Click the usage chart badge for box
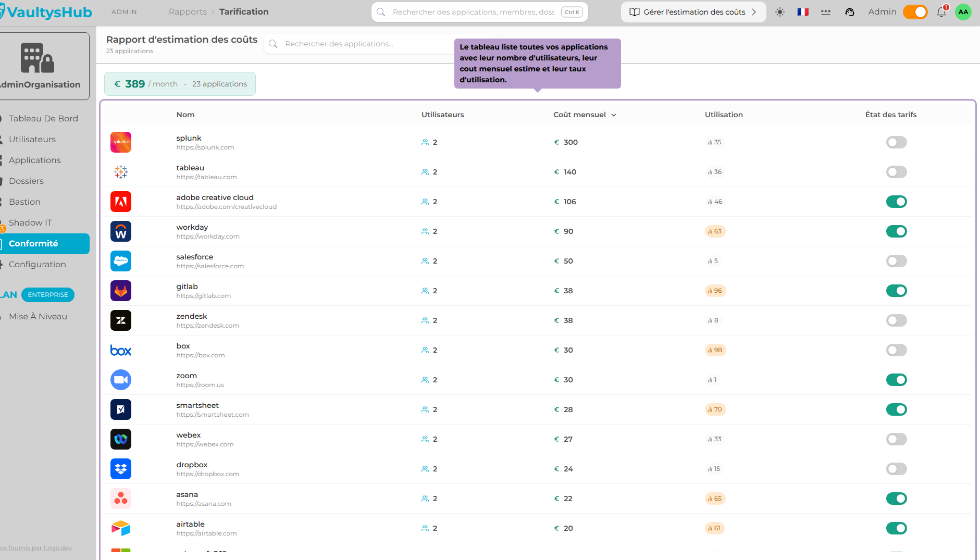Viewport: 980px width, 560px height. 715,350
